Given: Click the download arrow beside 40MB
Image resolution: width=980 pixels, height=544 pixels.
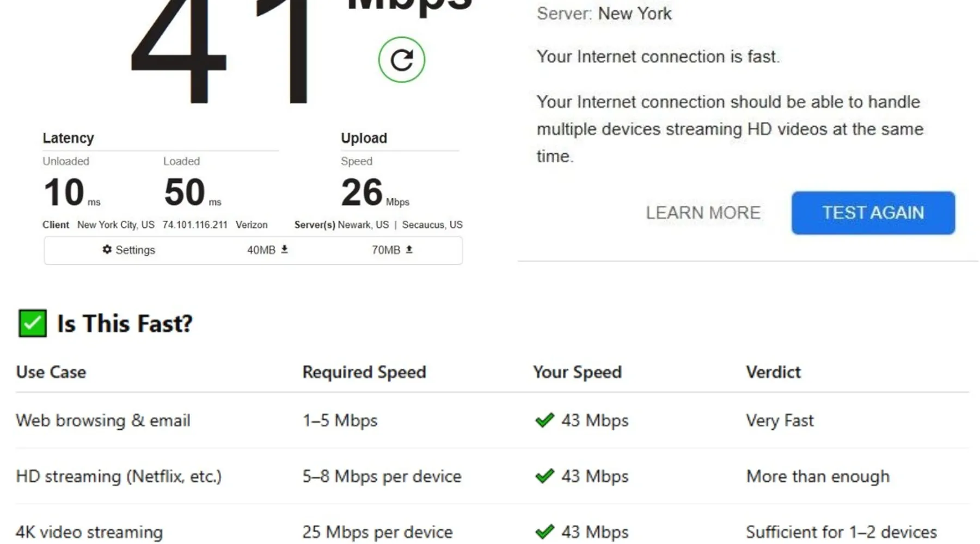Looking at the screenshot, I should (x=284, y=249).
